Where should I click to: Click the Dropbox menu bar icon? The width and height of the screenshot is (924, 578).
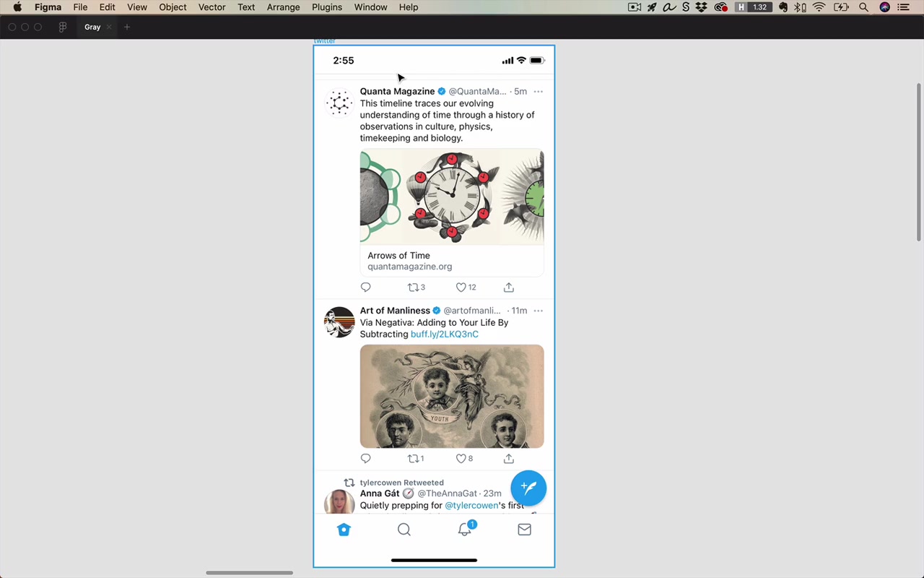pyautogui.click(x=701, y=7)
